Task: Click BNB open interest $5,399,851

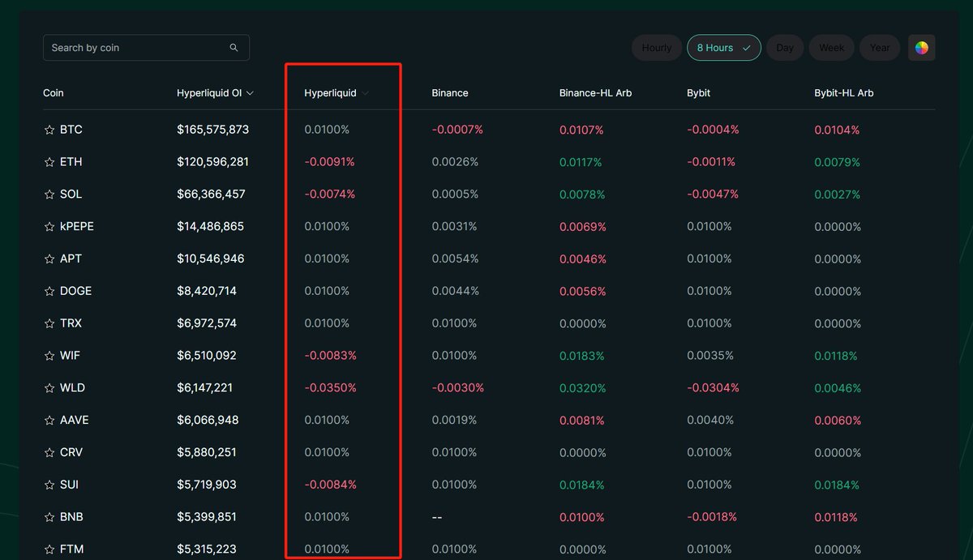Action: pos(207,517)
